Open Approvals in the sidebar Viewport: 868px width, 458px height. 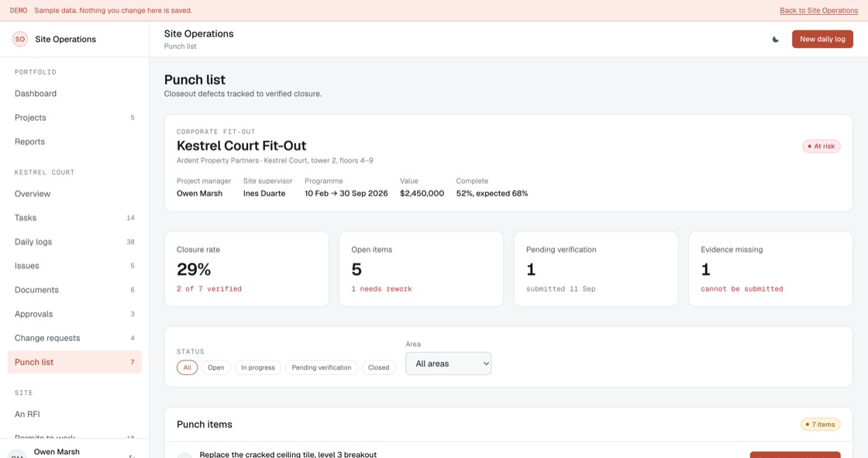coord(74,314)
